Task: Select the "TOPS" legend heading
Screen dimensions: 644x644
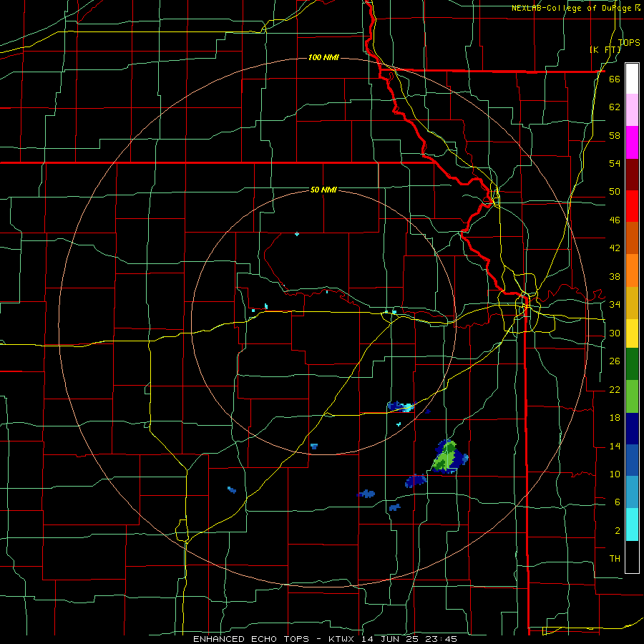Action: (629, 42)
